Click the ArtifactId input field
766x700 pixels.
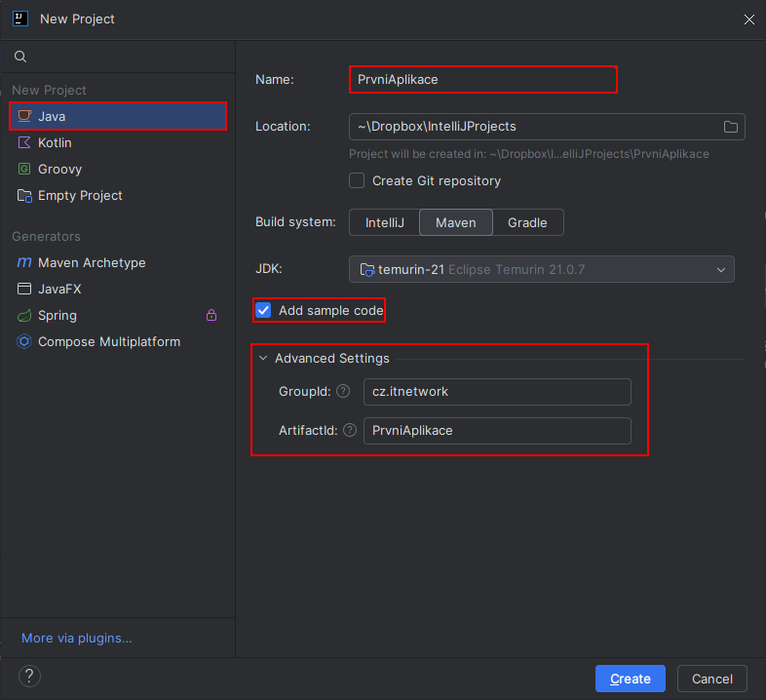497,431
